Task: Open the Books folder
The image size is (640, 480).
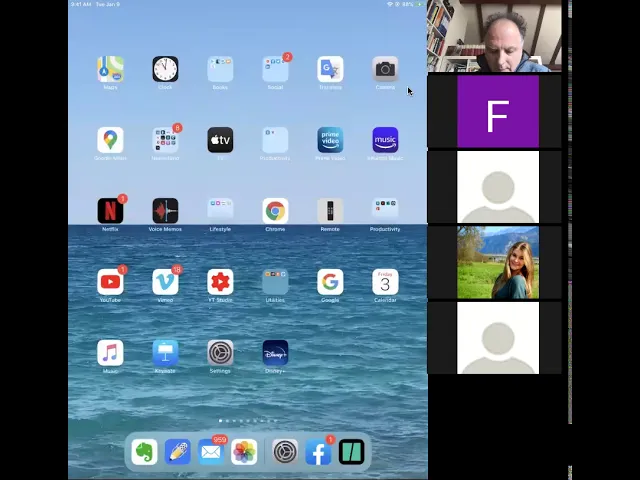Action: tap(220, 69)
